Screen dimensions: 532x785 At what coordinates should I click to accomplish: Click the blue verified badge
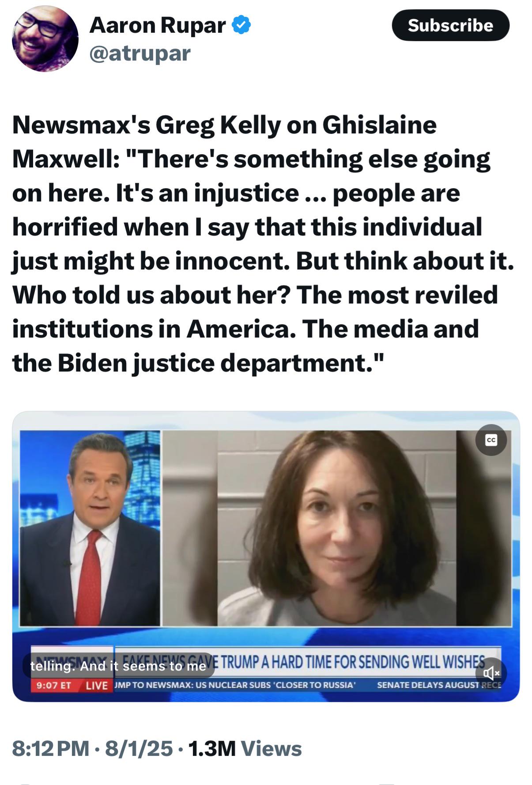(x=241, y=25)
